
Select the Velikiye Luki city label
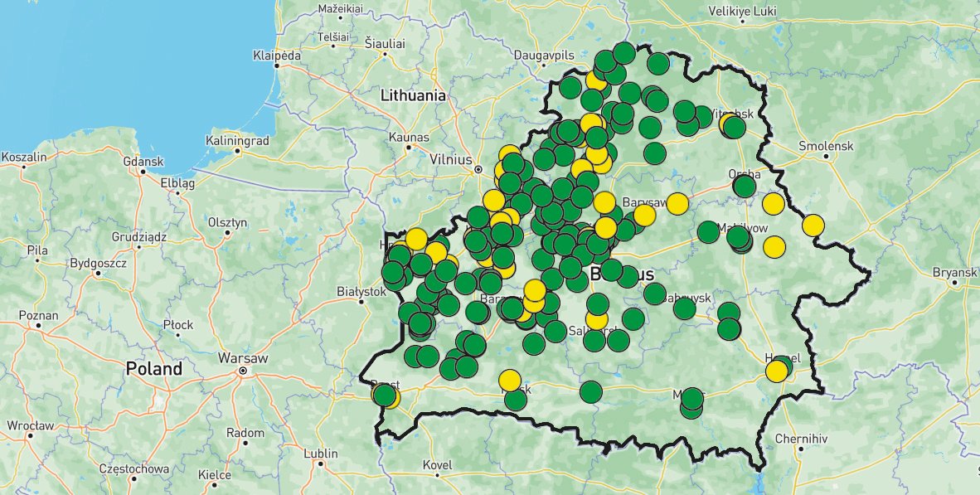pos(743,11)
